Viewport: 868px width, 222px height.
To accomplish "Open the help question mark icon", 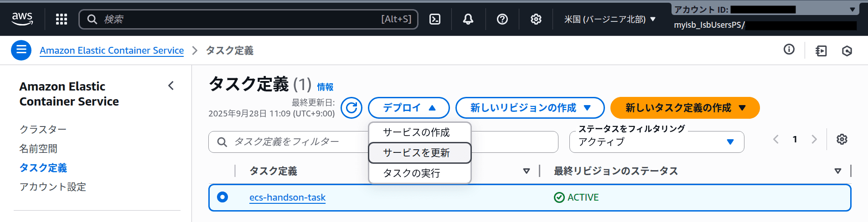I will (x=502, y=19).
